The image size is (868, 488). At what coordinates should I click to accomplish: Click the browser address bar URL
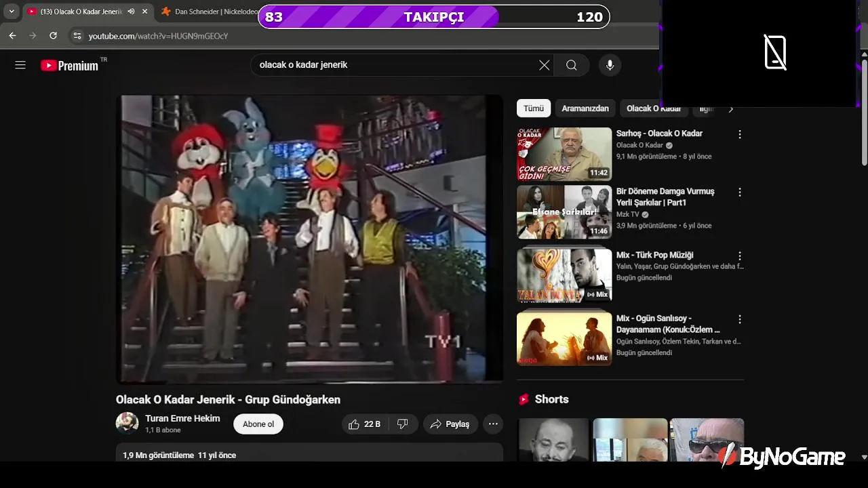coord(158,36)
